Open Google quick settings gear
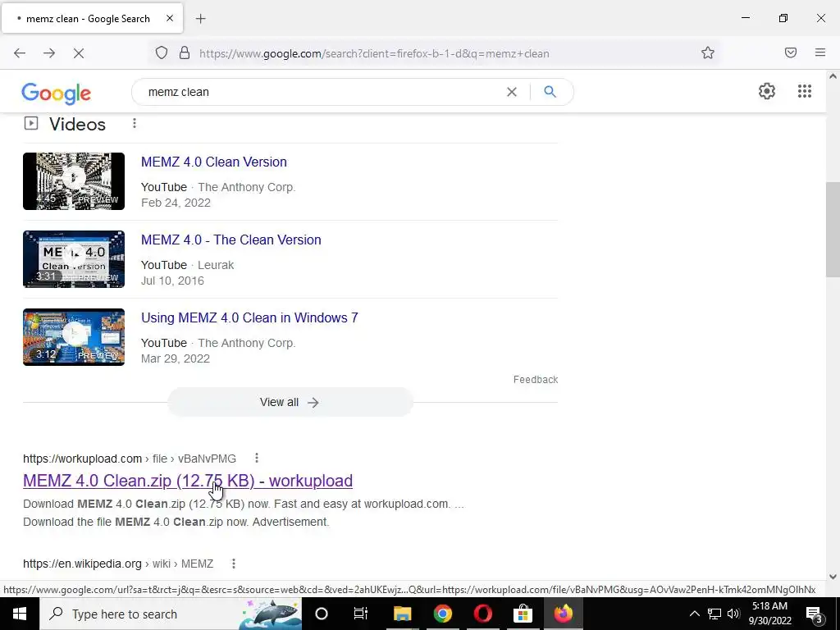 767,91
